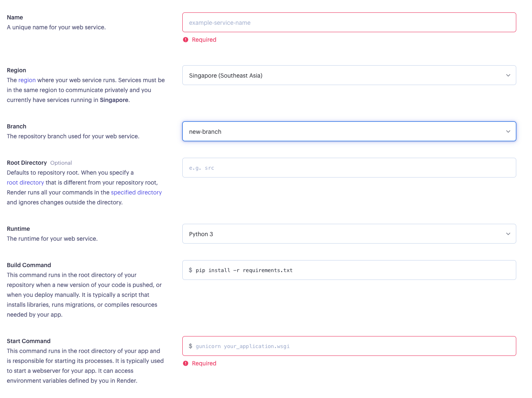This screenshot has width=532, height=398.
Task: Click the exclamation alert beside Required text
Action: [185, 40]
